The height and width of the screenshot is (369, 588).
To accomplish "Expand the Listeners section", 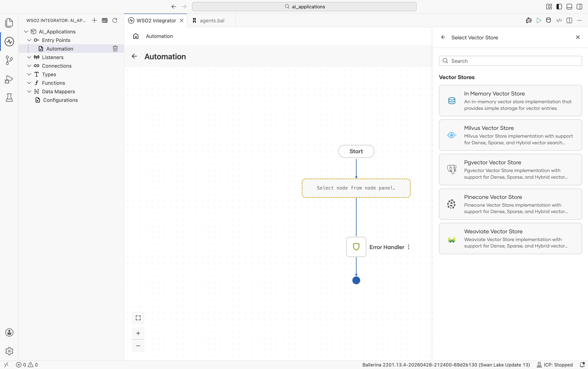I will [x=29, y=57].
